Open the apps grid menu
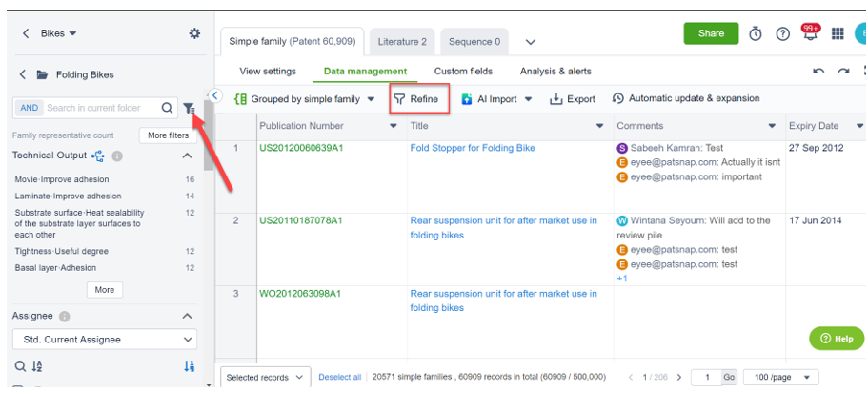 [x=838, y=34]
